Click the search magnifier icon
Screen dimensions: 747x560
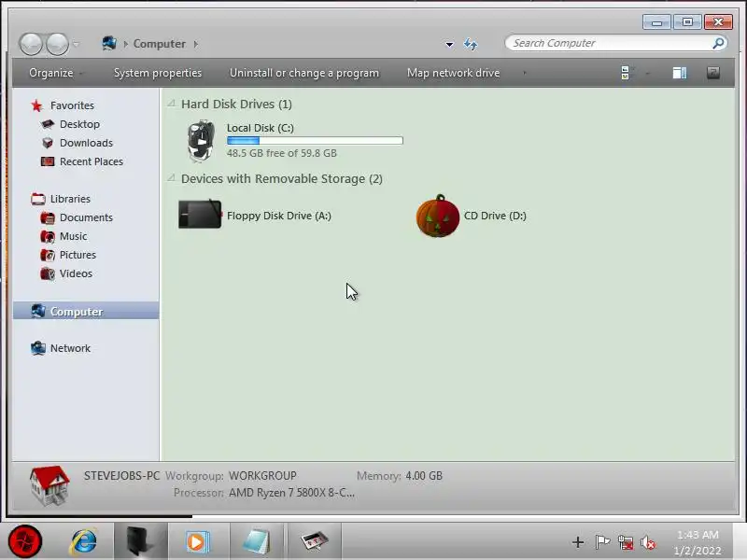(x=718, y=43)
